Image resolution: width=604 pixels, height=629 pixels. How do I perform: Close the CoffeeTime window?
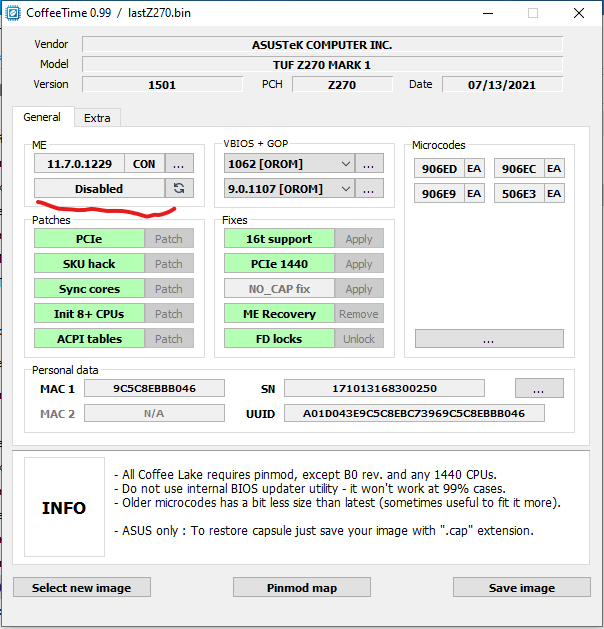[579, 13]
